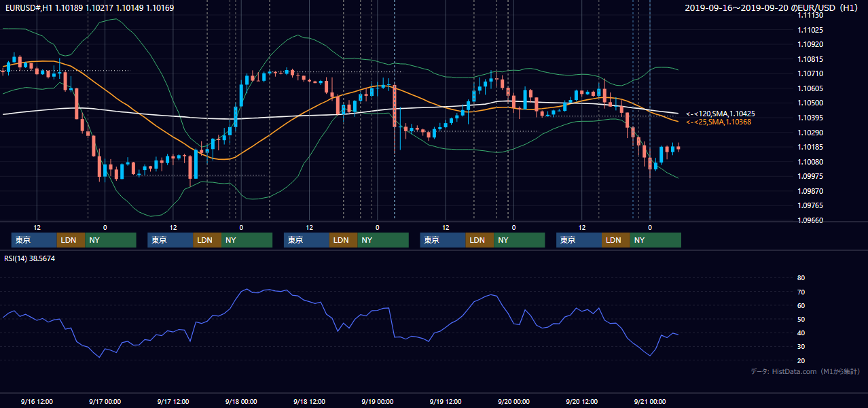Image resolution: width=868 pixels, height=408 pixels.
Task: Click price axis label 1.10185
Action: pyautogui.click(x=811, y=147)
